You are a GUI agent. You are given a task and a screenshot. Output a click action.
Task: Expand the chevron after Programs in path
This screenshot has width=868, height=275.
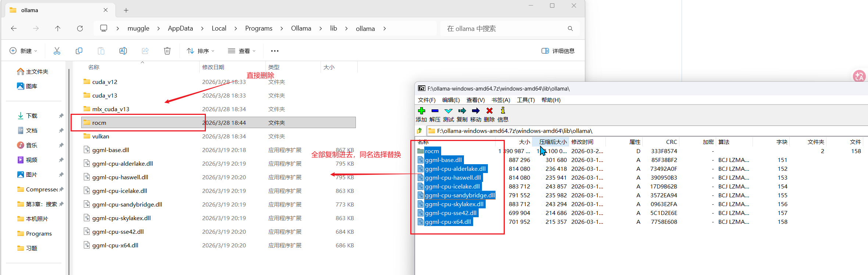coord(282,28)
